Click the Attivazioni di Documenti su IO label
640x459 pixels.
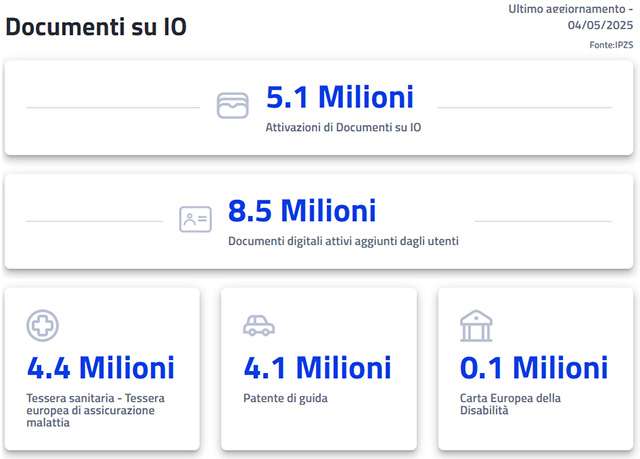click(x=343, y=128)
